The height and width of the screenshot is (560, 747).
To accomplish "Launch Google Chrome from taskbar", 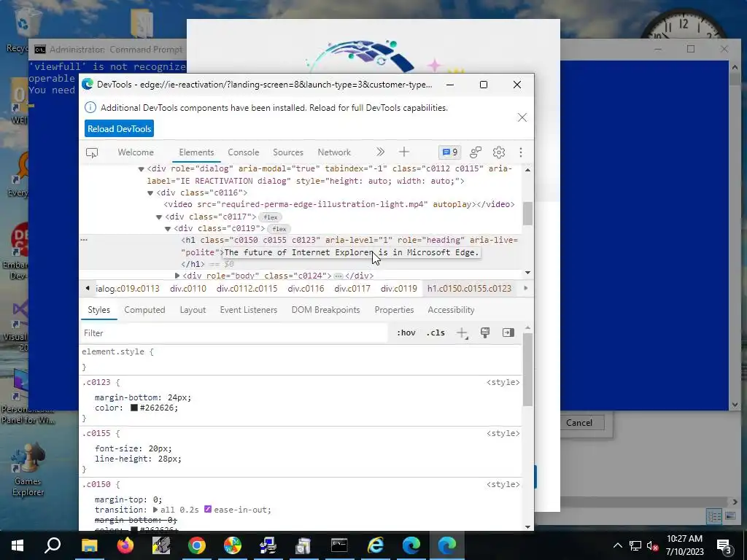I will pyautogui.click(x=197, y=545).
